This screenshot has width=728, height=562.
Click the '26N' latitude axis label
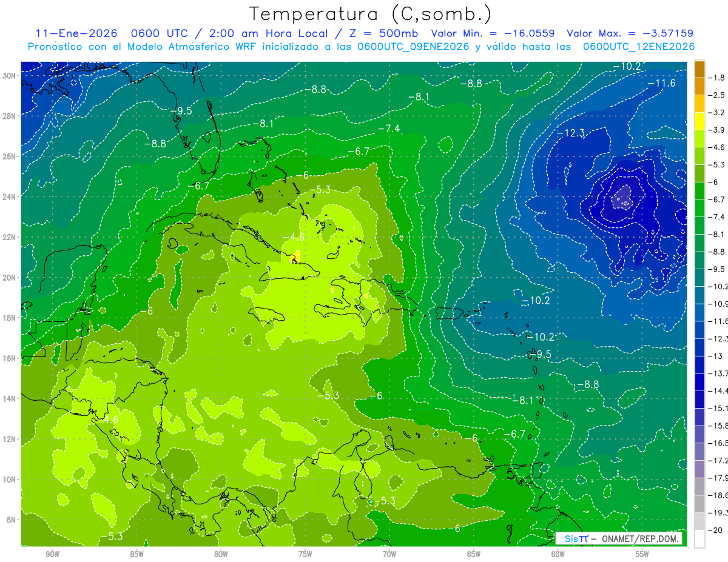[10, 156]
